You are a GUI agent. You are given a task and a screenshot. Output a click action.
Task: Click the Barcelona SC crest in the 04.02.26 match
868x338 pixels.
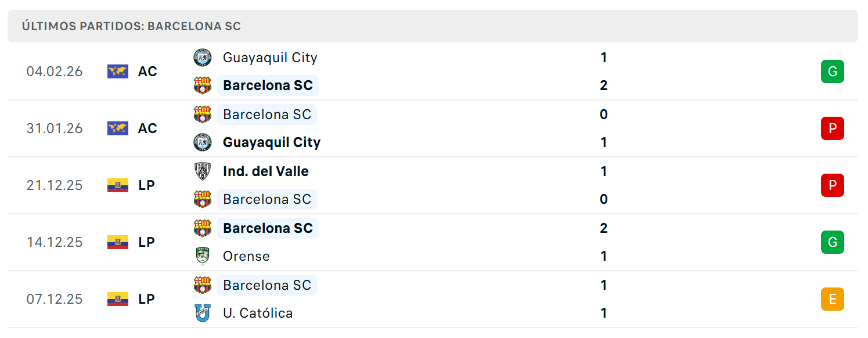(202, 85)
